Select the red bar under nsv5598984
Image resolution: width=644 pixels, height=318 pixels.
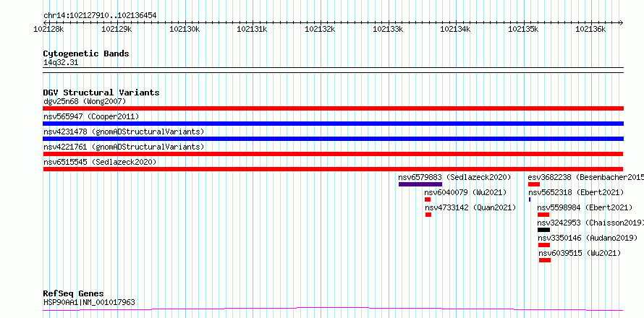pos(543,215)
